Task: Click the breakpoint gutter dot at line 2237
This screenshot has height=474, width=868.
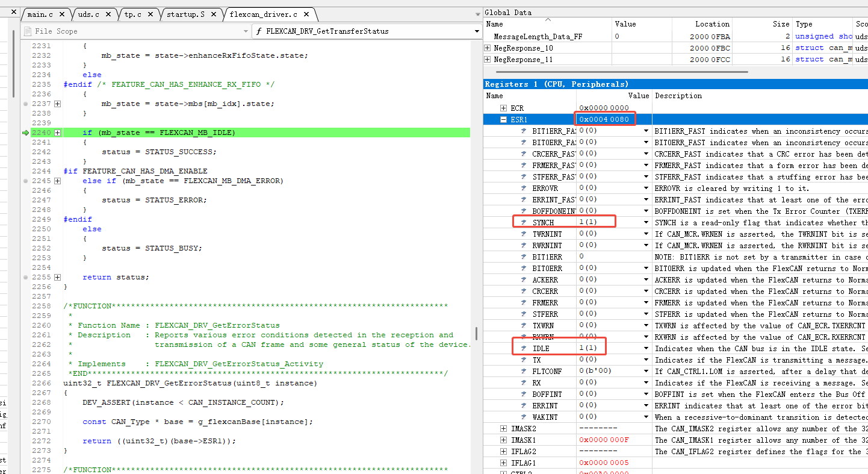Action: (x=25, y=104)
